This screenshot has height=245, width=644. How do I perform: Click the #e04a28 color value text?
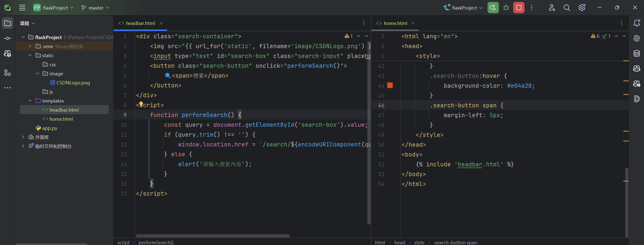click(519, 86)
